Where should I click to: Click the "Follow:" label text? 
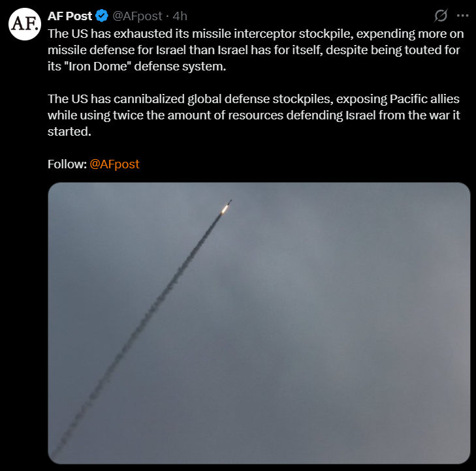click(67, 164)
